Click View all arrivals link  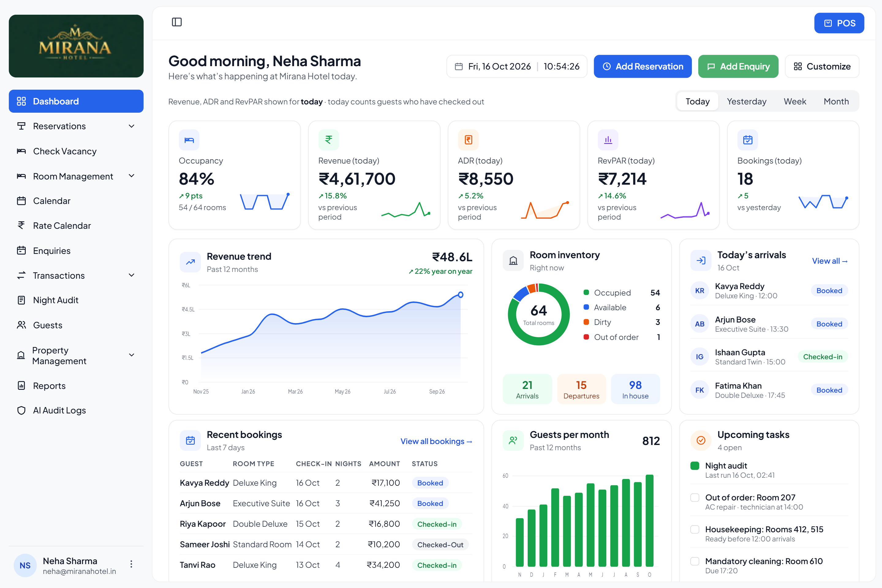830,261
